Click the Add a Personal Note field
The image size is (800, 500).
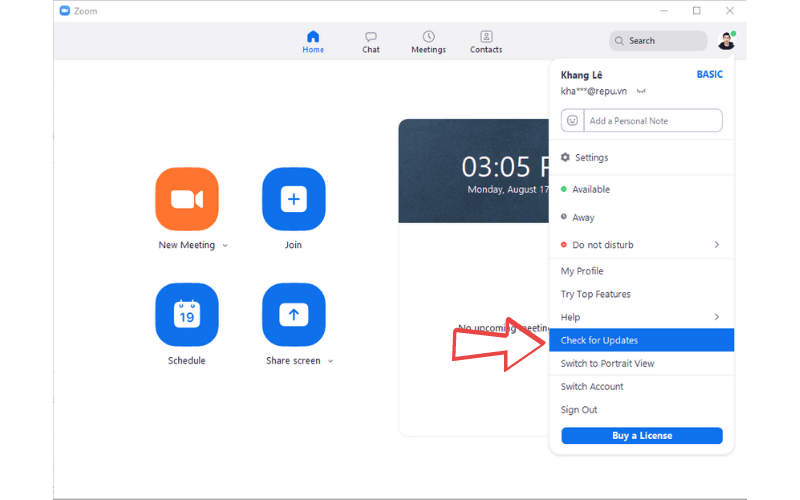coord(652,121)
